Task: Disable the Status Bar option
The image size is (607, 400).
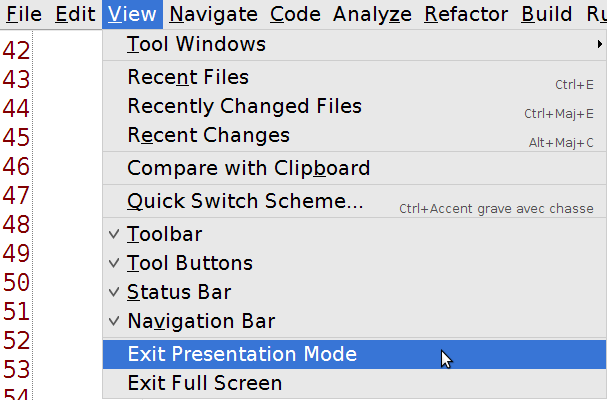Action: click(x=179, y=293)
